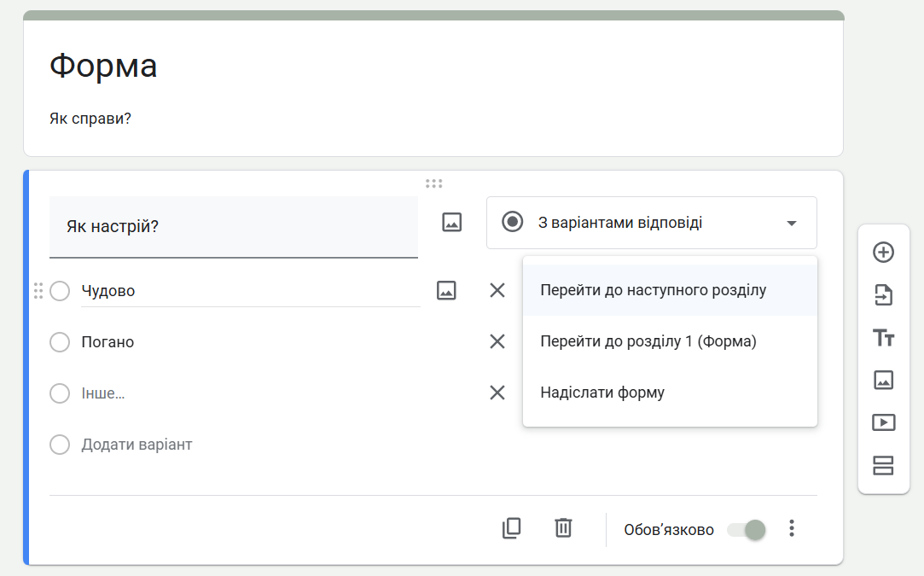The image size is (924, 576).
Task: Click the import questions icon in sidebar
Action: [x=884, y=294]
